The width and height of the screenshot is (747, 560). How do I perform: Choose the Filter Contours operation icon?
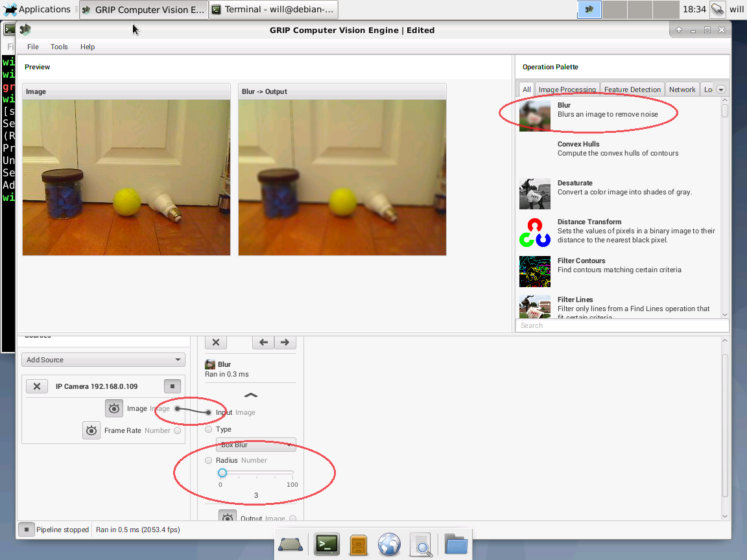coord(534,272)
